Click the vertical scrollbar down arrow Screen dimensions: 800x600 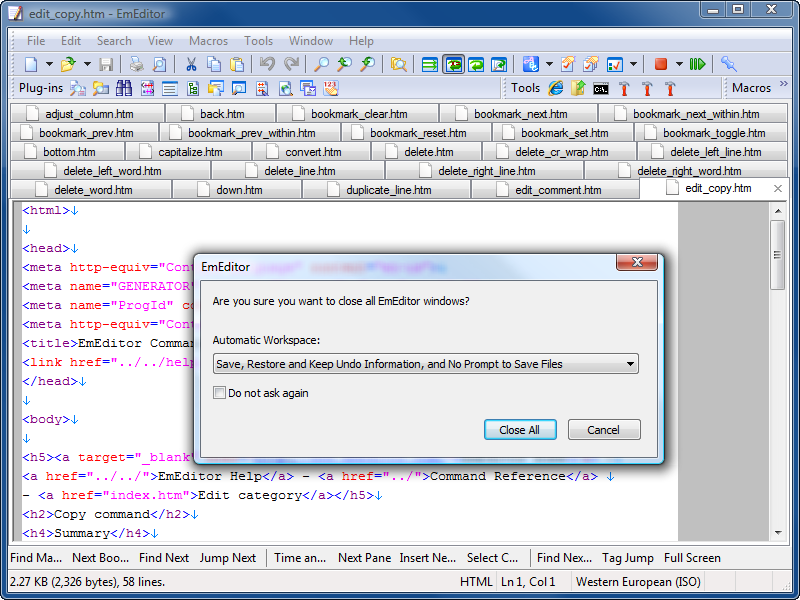click(x=778, y=533)
